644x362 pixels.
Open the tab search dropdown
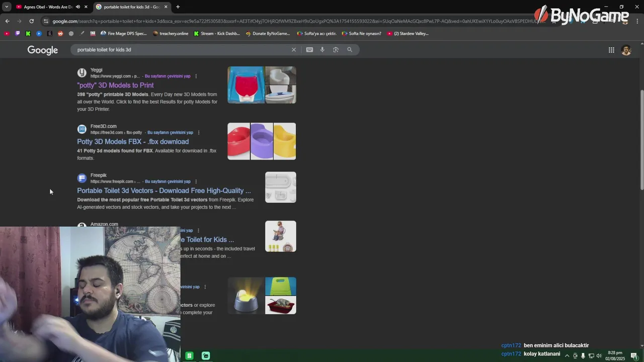[7, 7]
